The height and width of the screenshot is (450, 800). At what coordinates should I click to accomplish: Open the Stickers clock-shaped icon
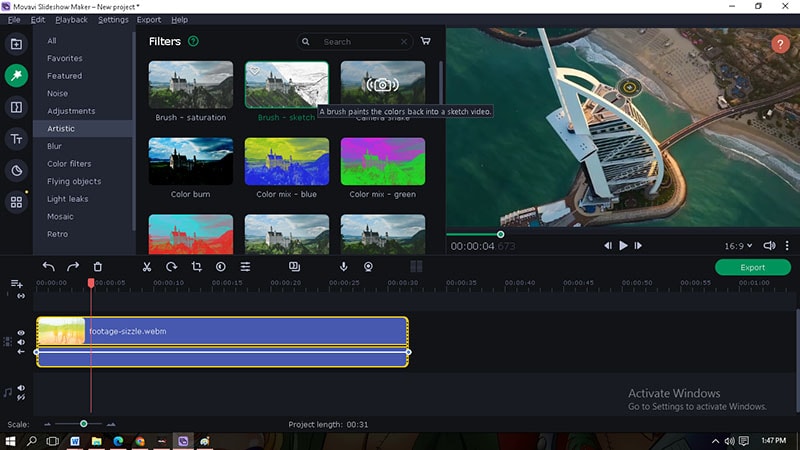16,170
